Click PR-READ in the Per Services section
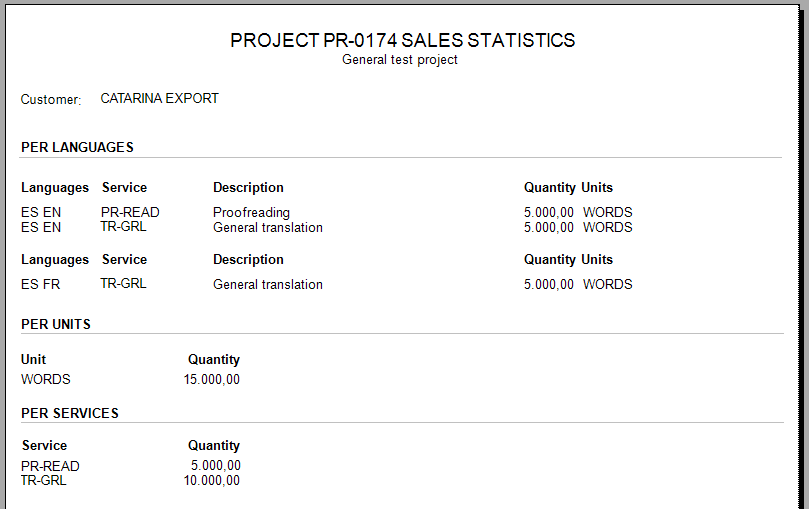 point(50,466)
